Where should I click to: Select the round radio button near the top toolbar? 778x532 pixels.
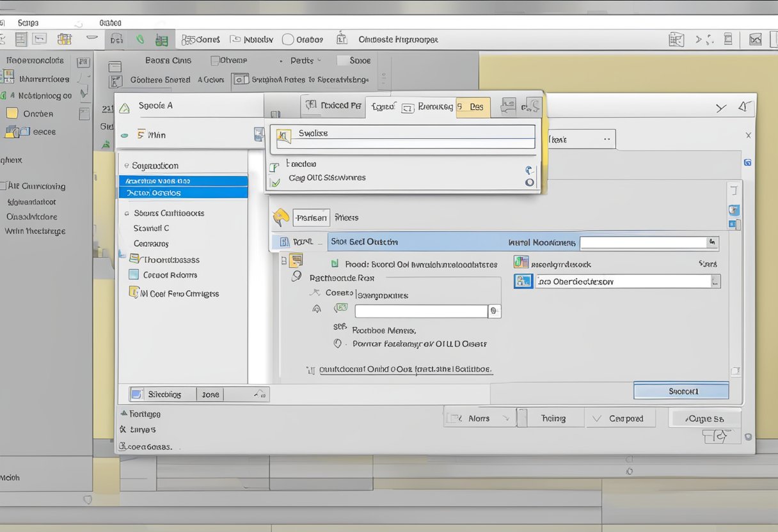289,39
